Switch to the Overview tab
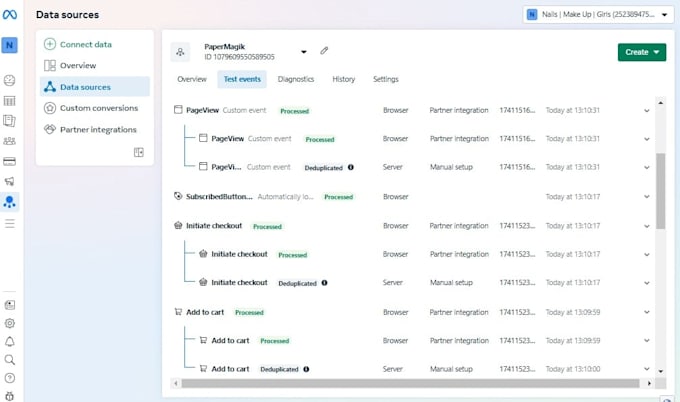680x402 pixels. (x=192, y=79)
